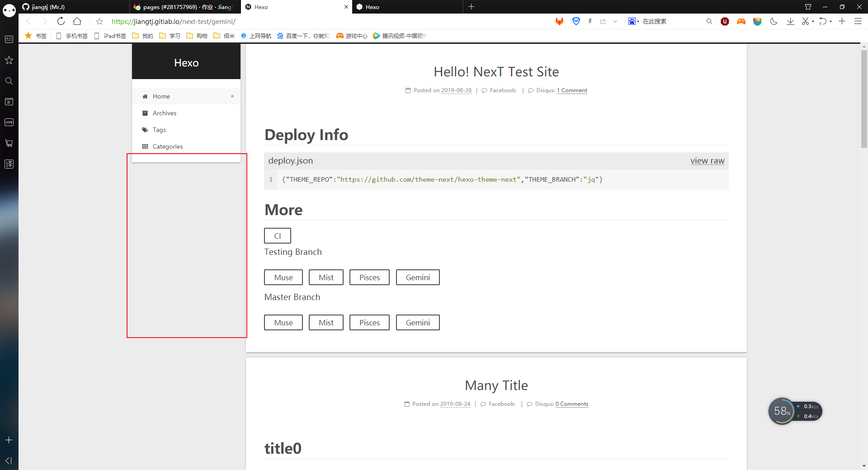The height and width of the screenshot is (470, 868).
Task: Open the 书签 bookmarks star
Action: pyautogui.click(x=35, y=36)
